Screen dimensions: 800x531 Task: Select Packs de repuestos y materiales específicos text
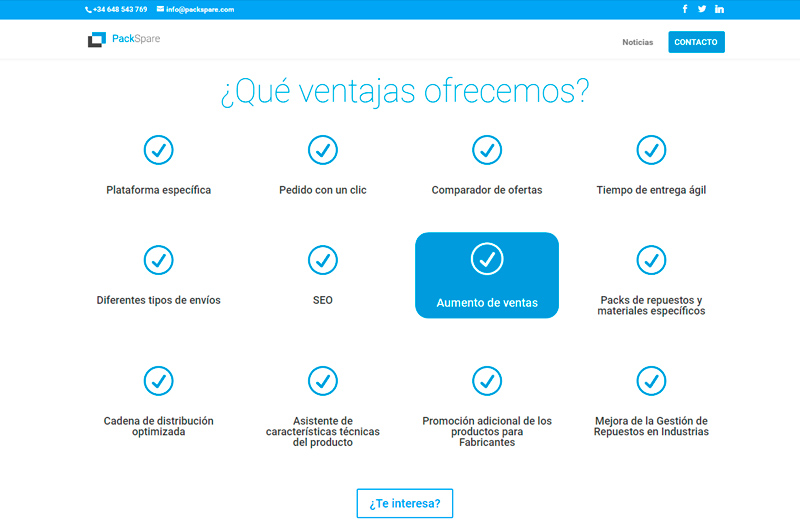(652, 306)
